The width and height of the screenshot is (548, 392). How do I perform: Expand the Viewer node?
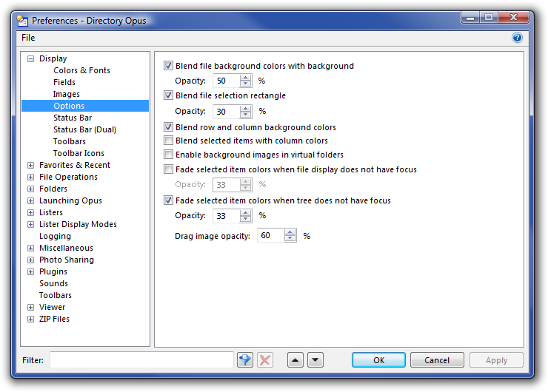click(31, 307)
